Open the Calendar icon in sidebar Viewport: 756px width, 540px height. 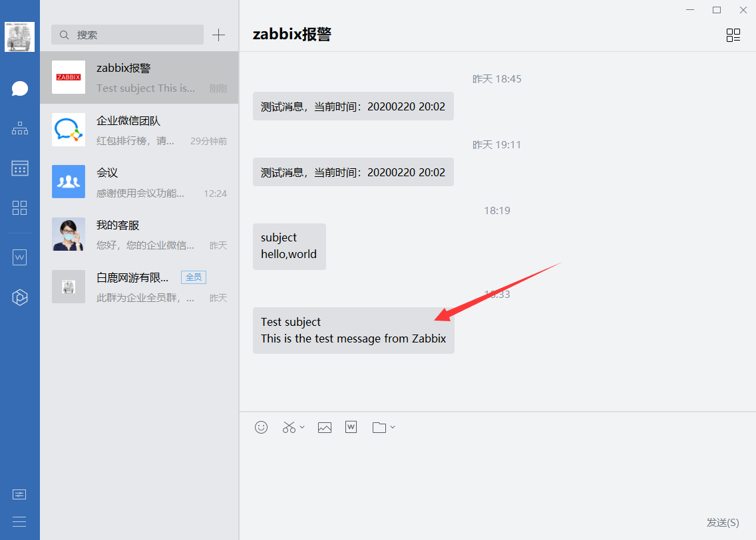click(20, 168)
